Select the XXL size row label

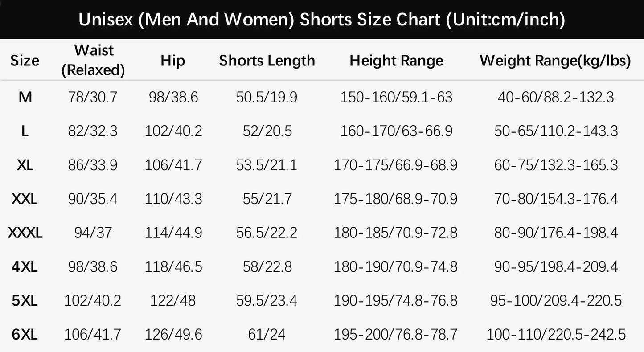25,199
